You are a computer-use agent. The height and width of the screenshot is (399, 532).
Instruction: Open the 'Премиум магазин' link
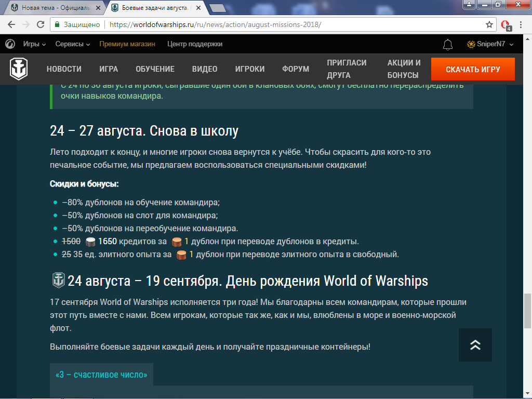click(127, 44)
